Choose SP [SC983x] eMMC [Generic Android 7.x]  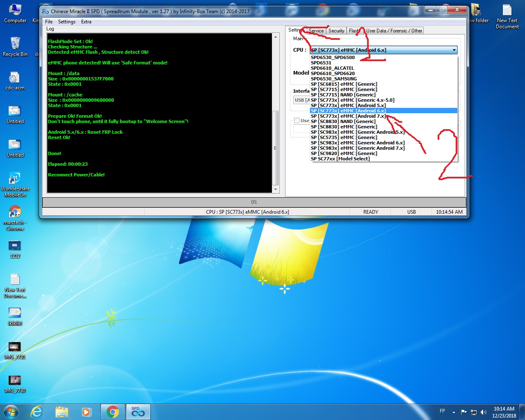[383, 148]
